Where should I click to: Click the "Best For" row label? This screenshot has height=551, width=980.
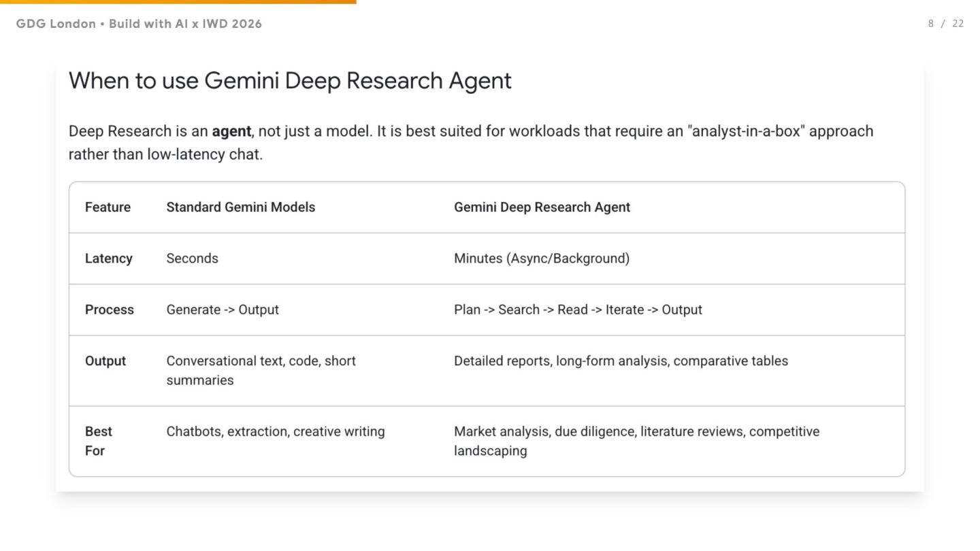(x=98, y=441)
